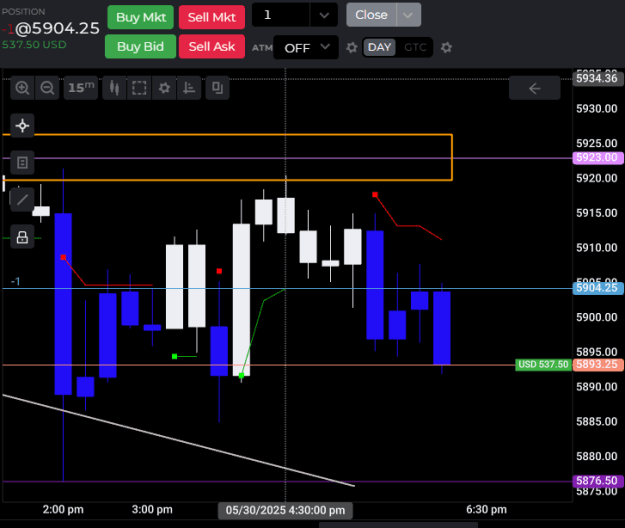The image size is (625, 528).
Task: Click the Buy Mkt button
Action: pyautogui.click(x=141, y=17)
